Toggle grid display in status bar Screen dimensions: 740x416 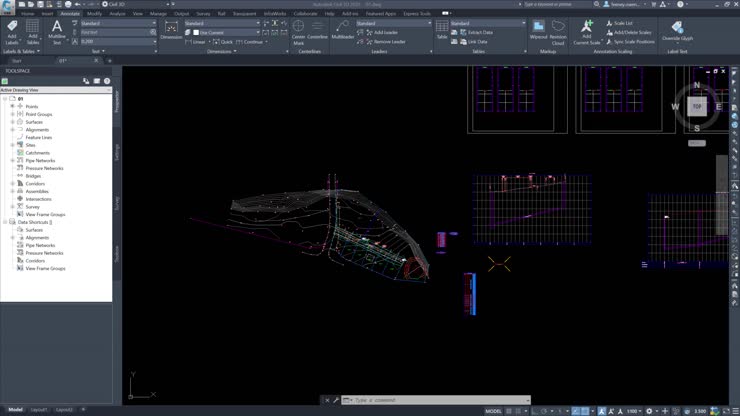pos(509,411)
